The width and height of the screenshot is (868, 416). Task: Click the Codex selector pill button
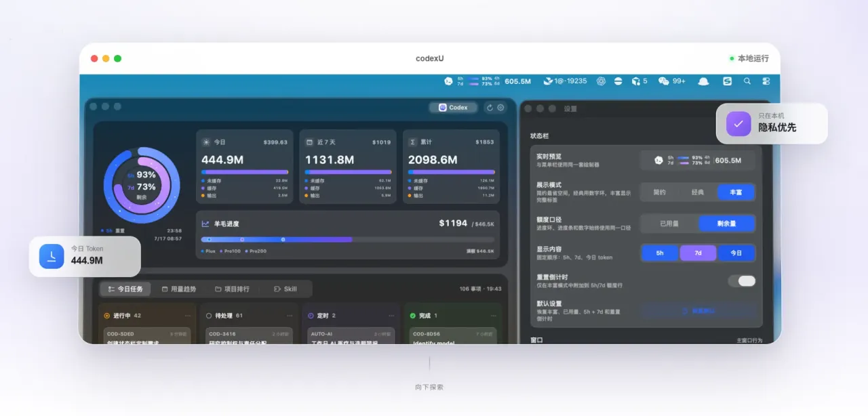(x=453, y=107)
